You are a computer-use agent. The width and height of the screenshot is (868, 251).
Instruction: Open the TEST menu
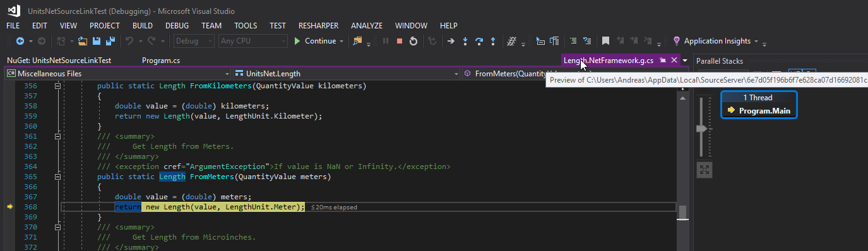(x=278, y=26)
